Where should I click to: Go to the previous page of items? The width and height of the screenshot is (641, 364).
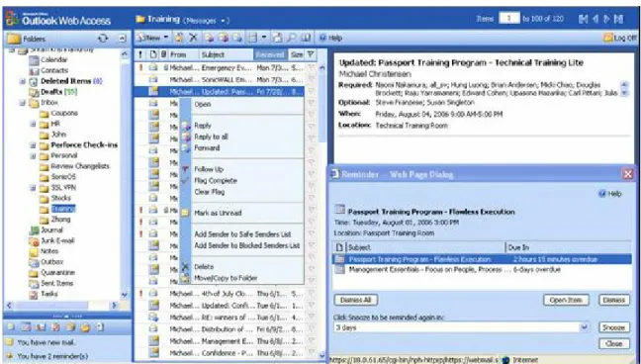pyautogui.click(x=595, y=19)
